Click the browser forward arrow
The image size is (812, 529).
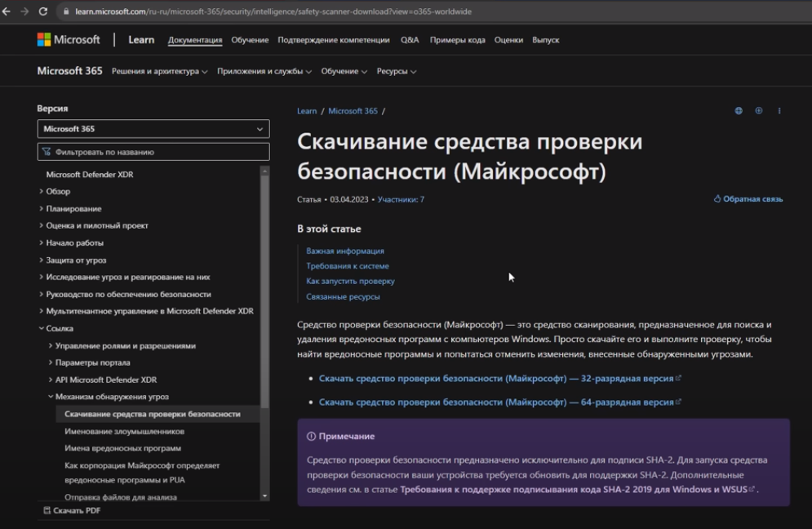point(24,11)
